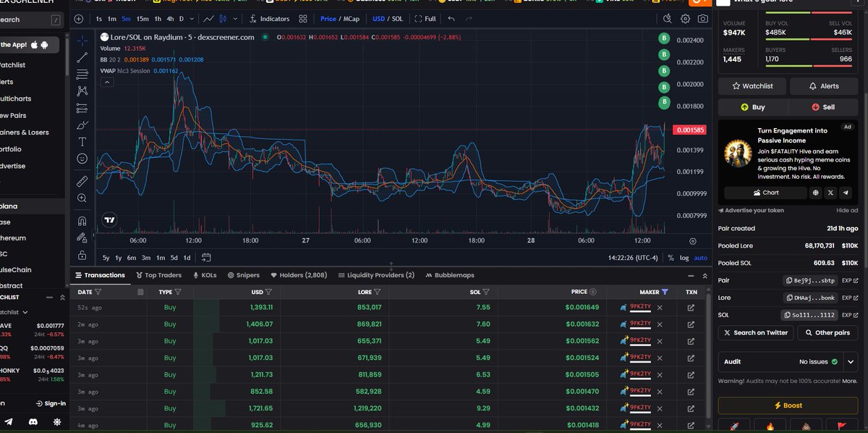Open price Alerts for this pair
Screen dimensions: 868x433
[x=824, y=85]
